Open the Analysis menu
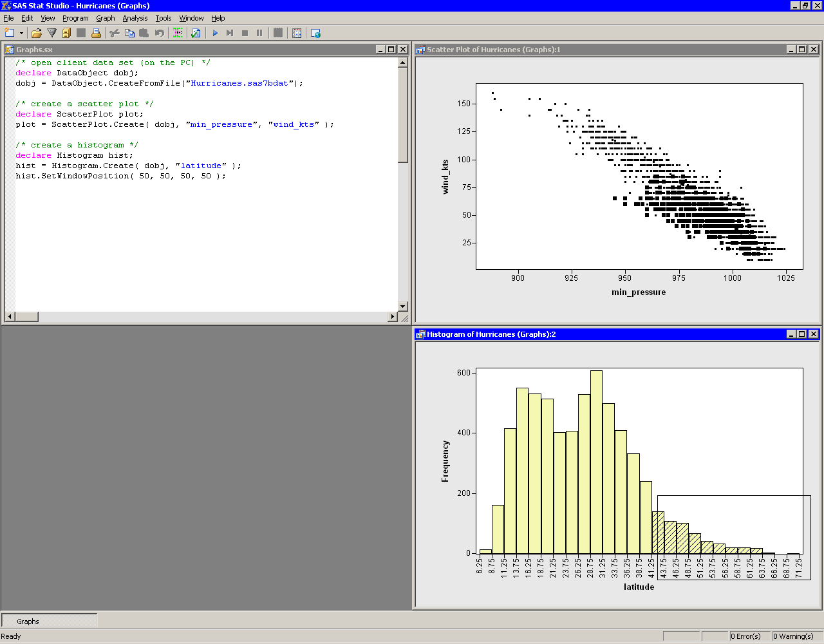Image resolution: width=824 pixels, height=644 pixels. point(135,18)
